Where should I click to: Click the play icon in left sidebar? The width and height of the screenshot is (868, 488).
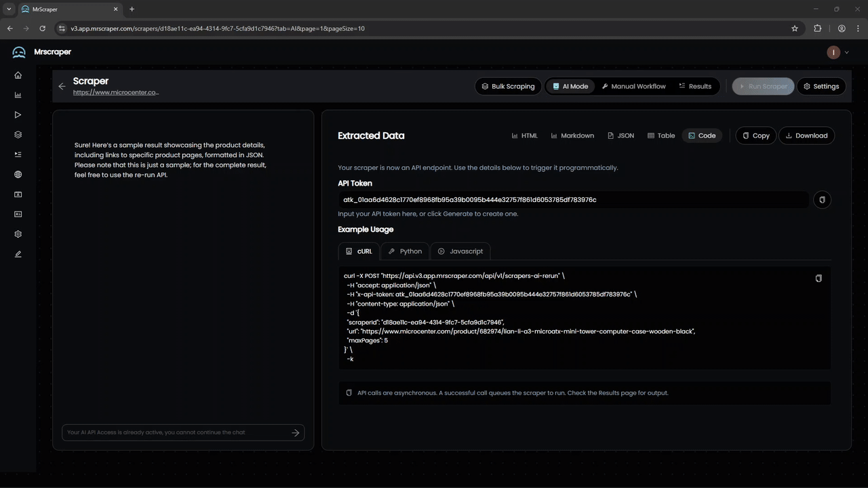click(18, 115)
